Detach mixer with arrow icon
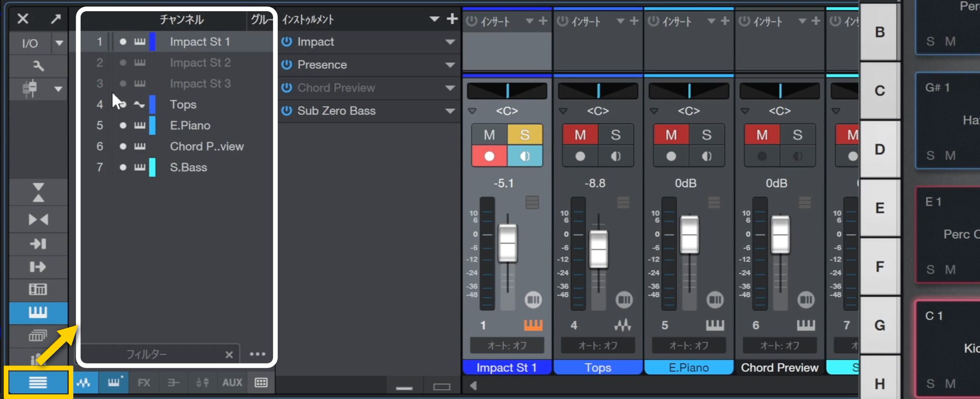This screenshot has width=980, height=399. tap(56, 19)
